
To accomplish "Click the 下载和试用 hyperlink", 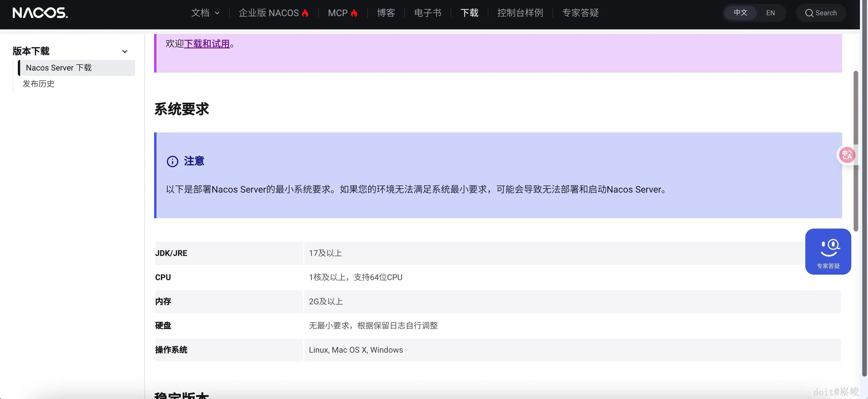I will (207, 44).
